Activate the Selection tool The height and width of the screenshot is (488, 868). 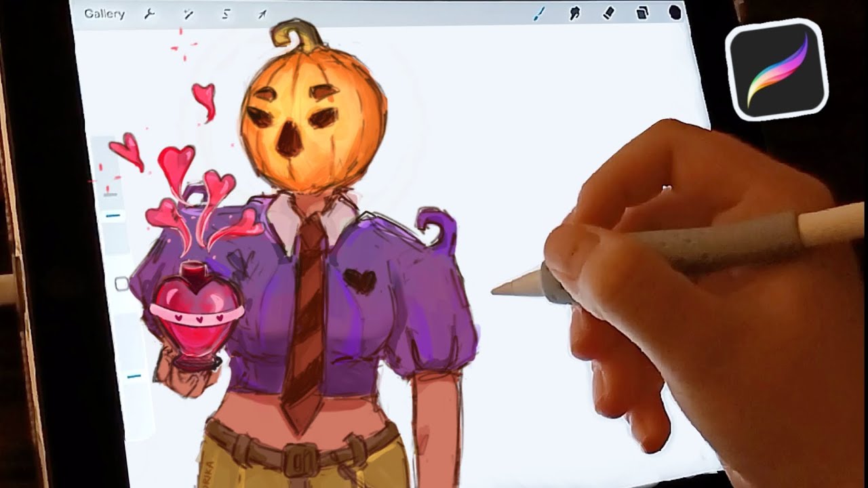coord(226,14)
